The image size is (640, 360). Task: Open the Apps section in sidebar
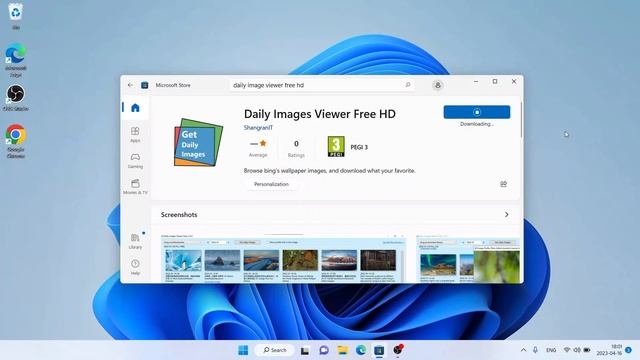(x=135, y=134)
